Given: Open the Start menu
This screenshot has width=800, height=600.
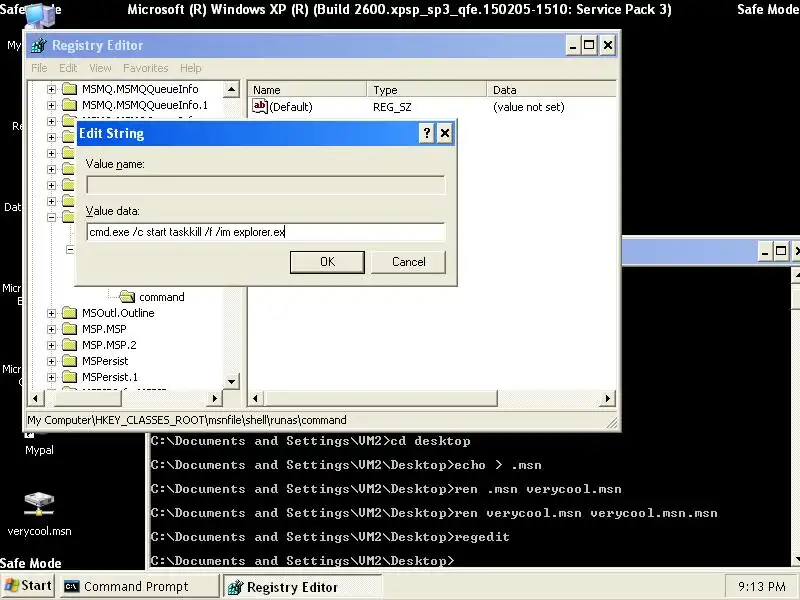Looking at the screenshot, I should (x=28, y=586).
